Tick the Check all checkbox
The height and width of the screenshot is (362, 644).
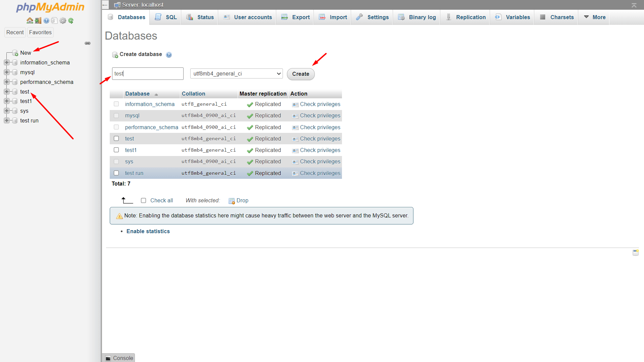(143, 201)
